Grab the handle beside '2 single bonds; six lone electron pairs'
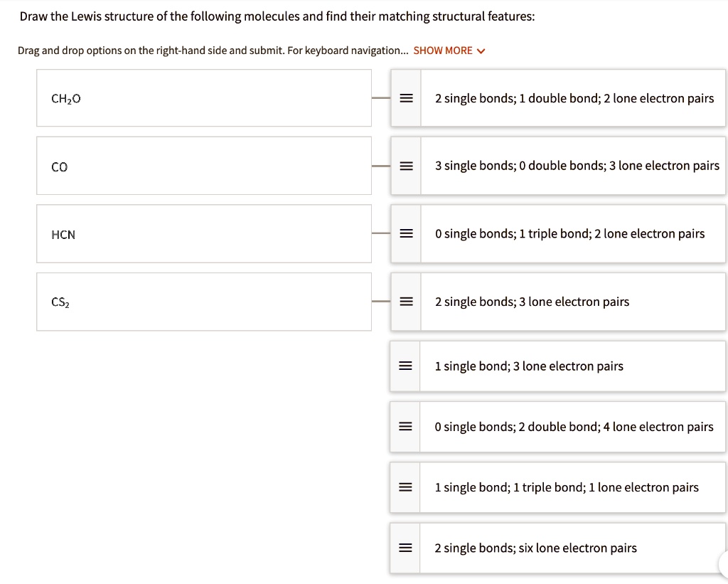 405,547
